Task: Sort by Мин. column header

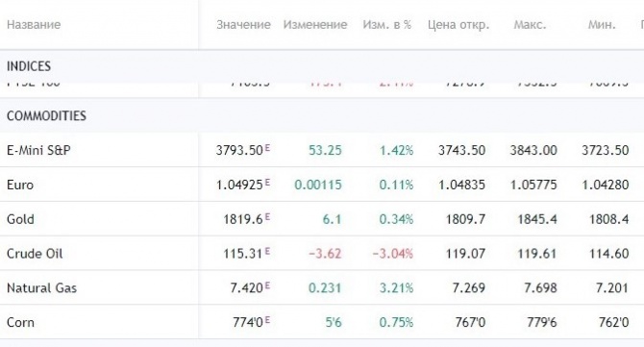Action: [602, 25]
